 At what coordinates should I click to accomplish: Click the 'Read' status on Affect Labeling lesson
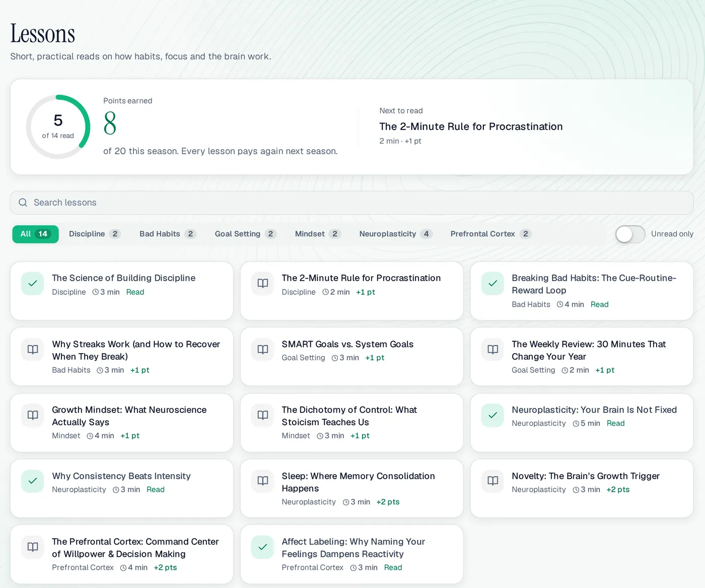click(x=393, y=568)
